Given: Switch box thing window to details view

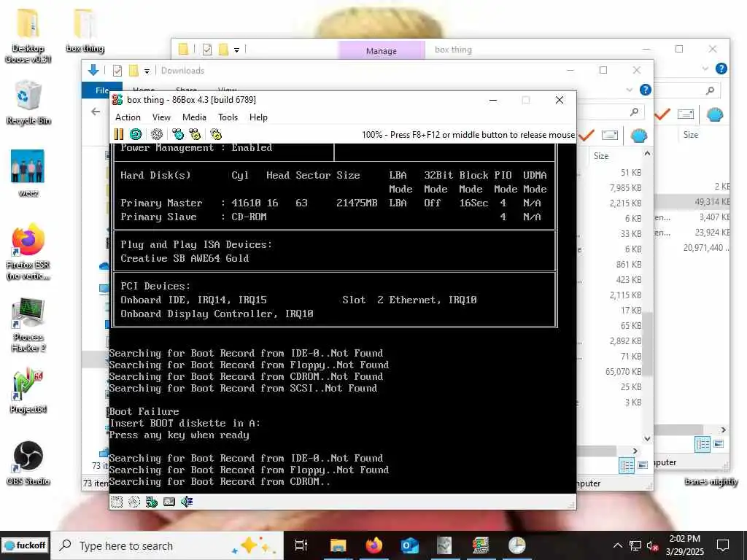Looking at the screenshot, I should (703, 444).
